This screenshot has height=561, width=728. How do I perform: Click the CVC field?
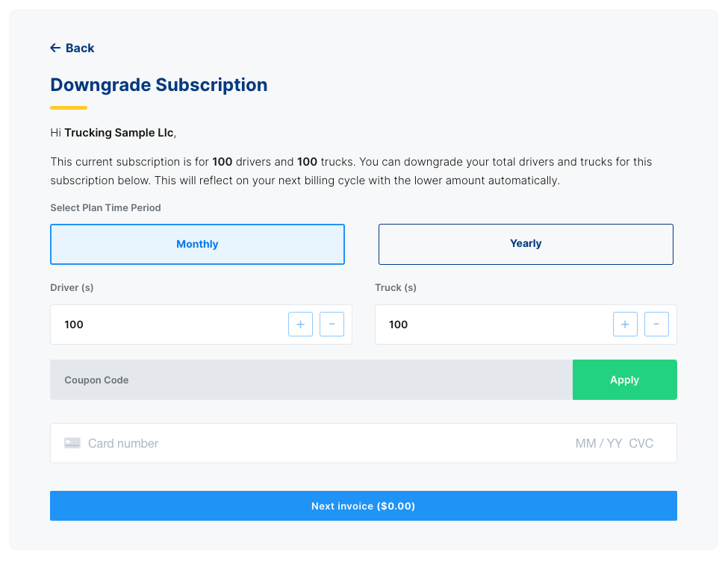641,443
